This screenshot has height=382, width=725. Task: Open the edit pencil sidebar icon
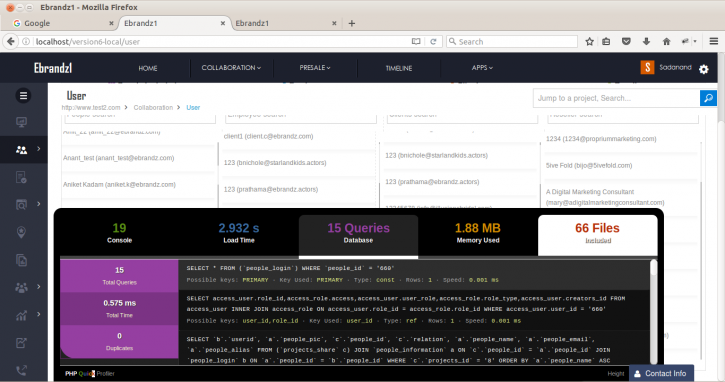tap(21, 343)
